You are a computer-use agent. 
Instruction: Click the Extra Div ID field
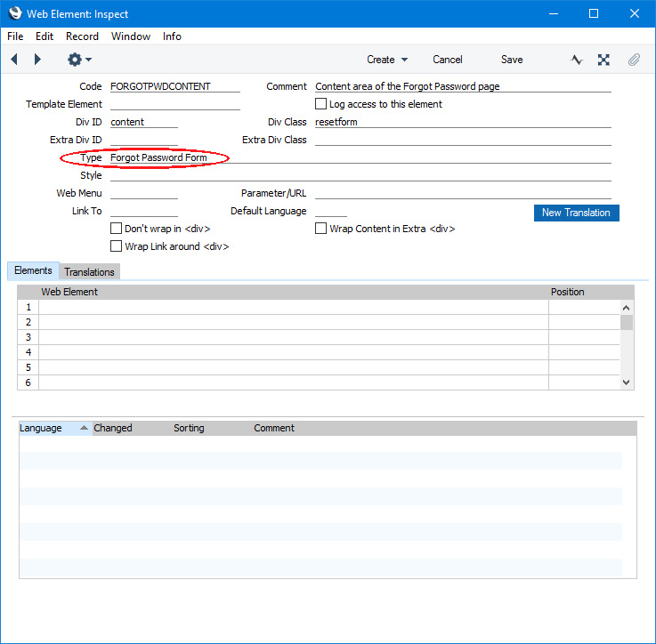tap(144, 140)
